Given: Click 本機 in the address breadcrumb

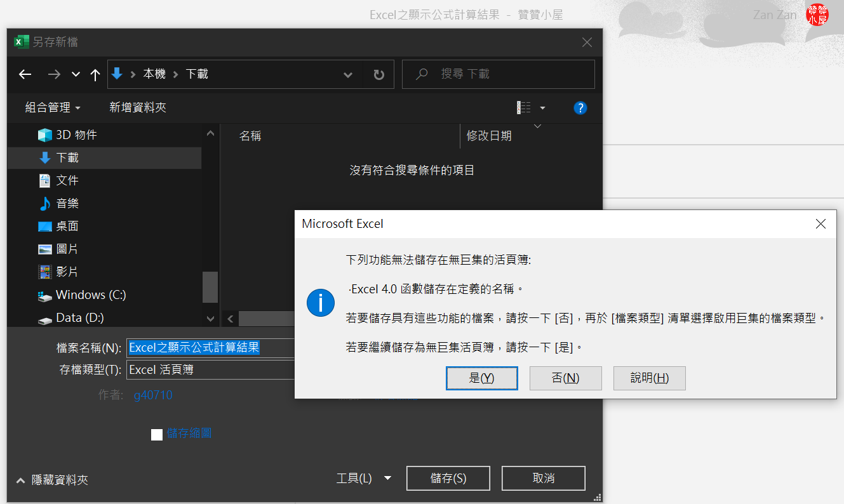Looking at the screenshot, I should [x=154, y=74].
